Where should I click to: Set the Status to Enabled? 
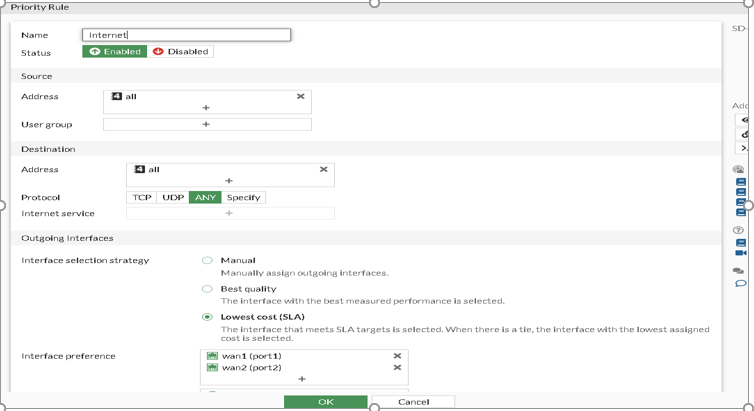115,51
